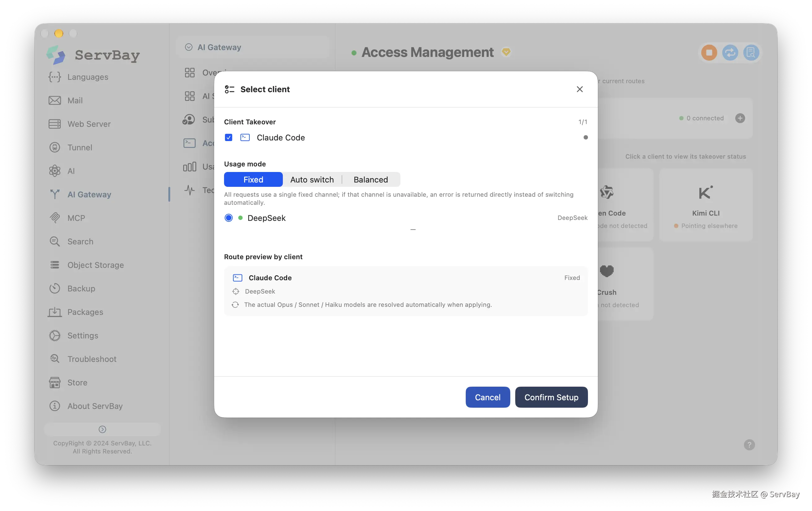The width and height of the screenshot is (812, 511).
Task: Click the ServBay logo
Action: [93, 55]
